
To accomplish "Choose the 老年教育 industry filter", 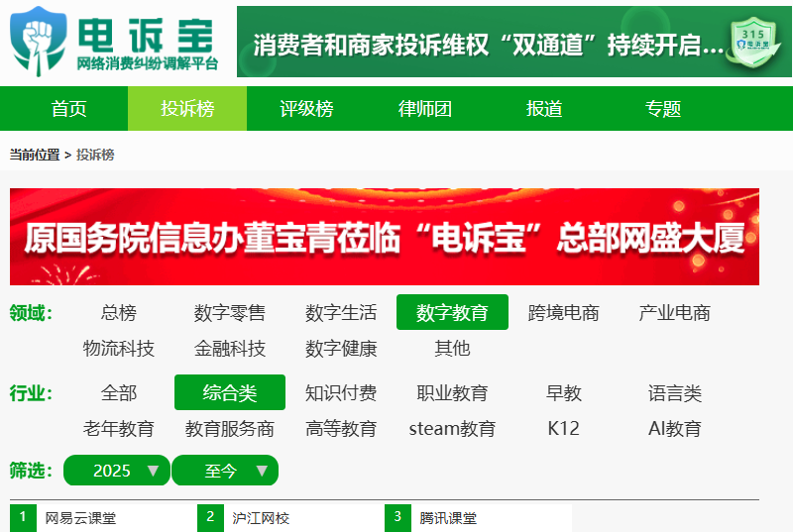I will pyautogui.click(x=119, y=428).
